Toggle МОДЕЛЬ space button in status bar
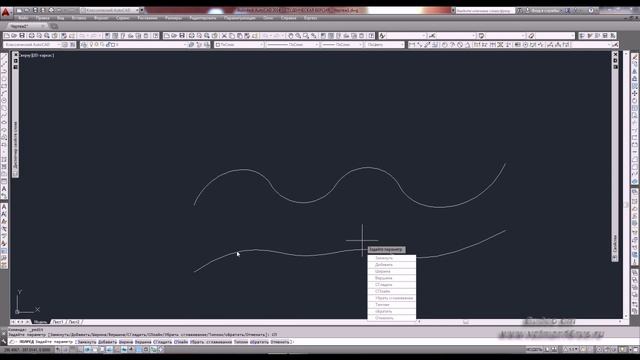 pyautogui.click(x=534, y=349)
